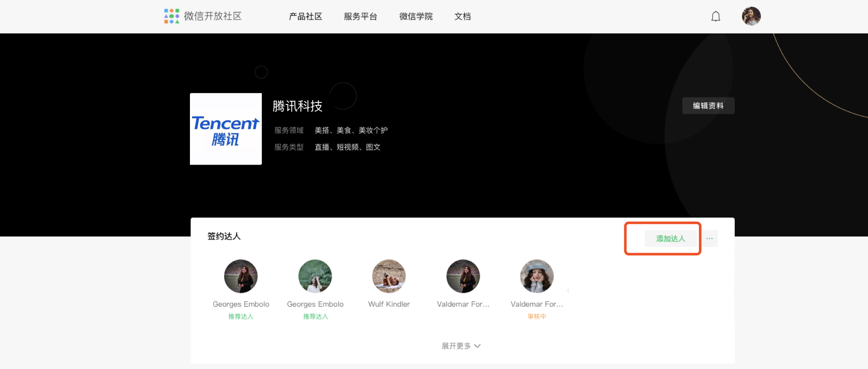Click the 美搭、美食、美妆个护 service field text

(351, 130)
